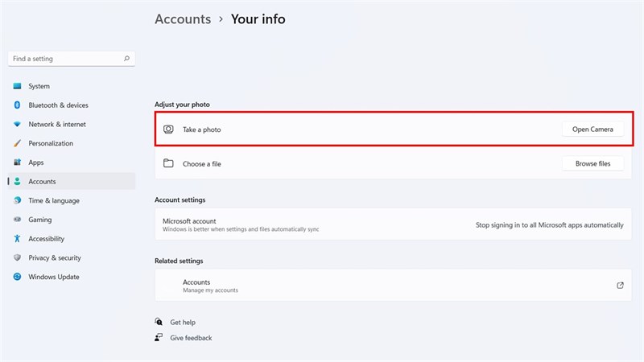Image resolution: width=644 pixels, height=362 pixels.
Task: Open the Apps settings page
Action: coord(72,162)
